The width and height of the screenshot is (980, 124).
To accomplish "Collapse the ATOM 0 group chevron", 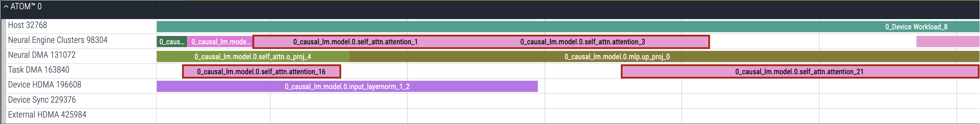I will coord(6,6).
